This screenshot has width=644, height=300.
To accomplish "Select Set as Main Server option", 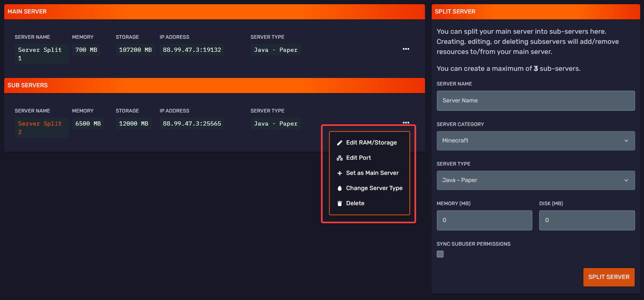I will coord(372,173).
